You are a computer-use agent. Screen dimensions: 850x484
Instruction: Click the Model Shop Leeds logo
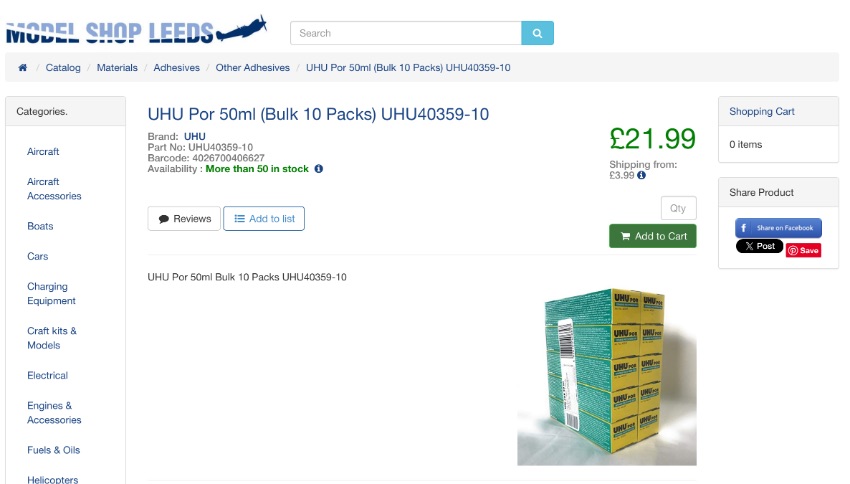[x=136, y=31]
